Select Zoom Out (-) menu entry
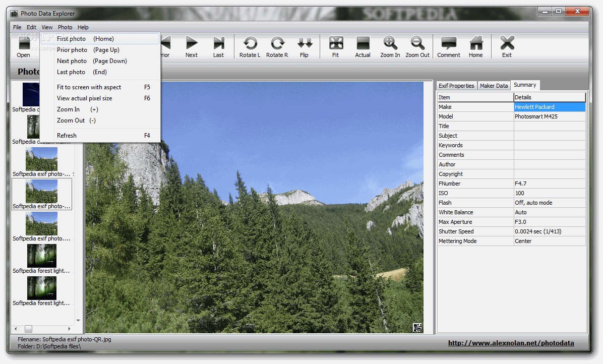This screenshot has height=364, width=603. [x=100, y=120]
